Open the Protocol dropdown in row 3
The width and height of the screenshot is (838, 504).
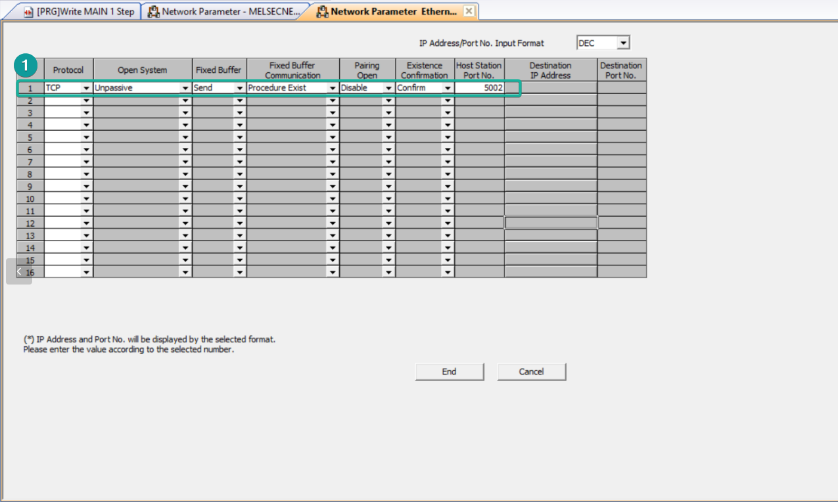87,113
